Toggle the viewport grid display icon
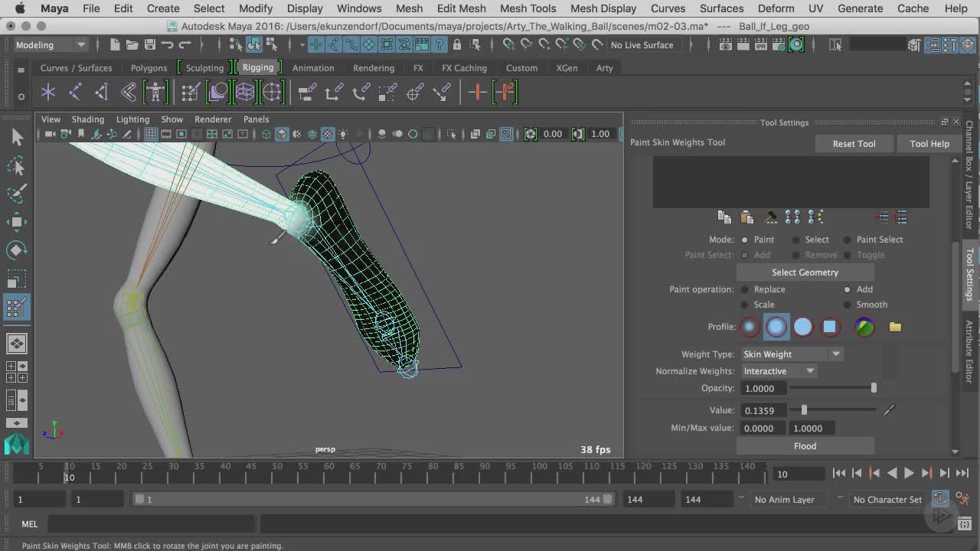This screenshot has width=980, height=551. (151, 134)
